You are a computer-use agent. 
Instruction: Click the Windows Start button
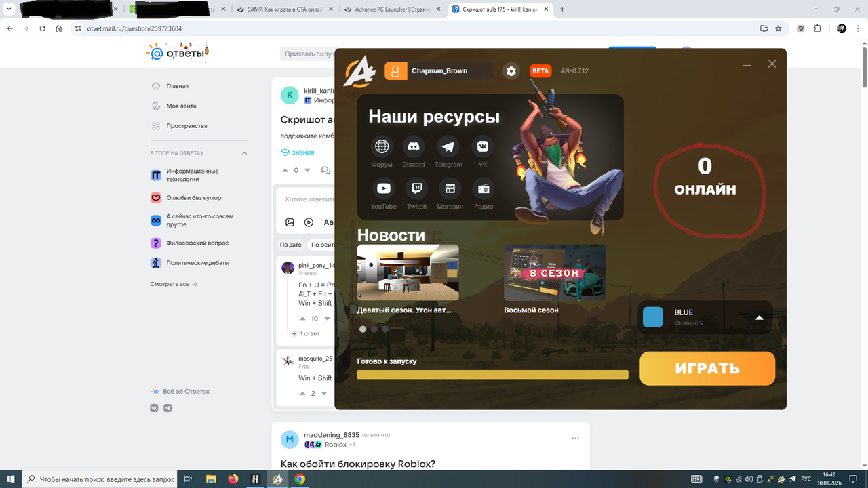pyautogui.click(x=11, y=479)
